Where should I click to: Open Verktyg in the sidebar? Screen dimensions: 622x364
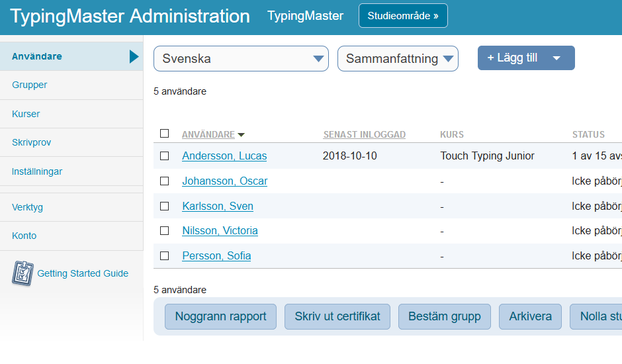71,207
